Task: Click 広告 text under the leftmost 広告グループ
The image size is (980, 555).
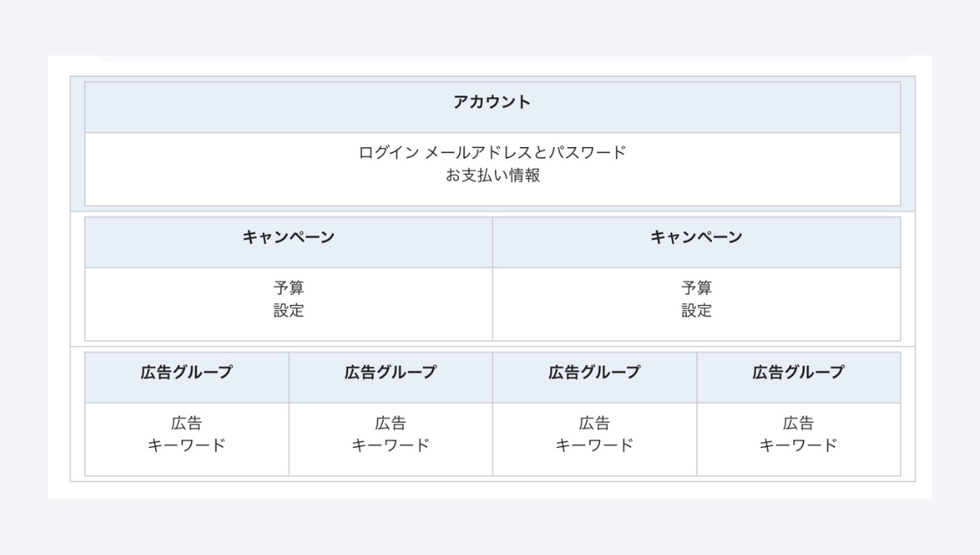Action: (x=186, y=423)
